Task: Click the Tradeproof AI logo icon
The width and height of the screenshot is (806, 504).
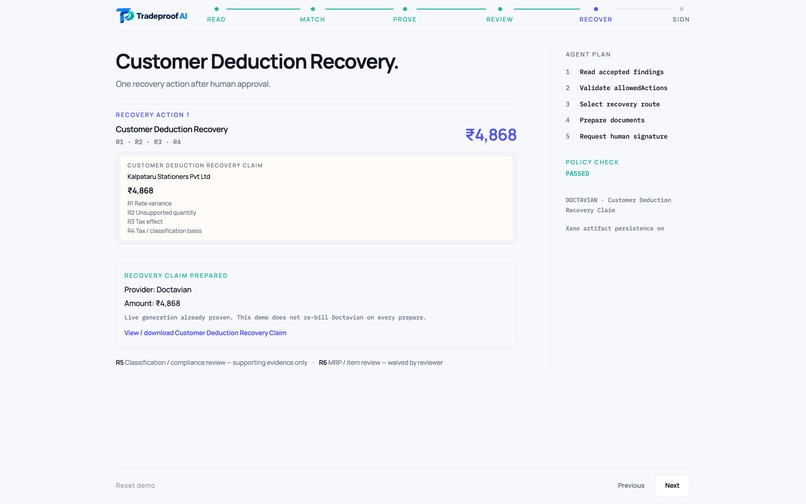Action: [125, 15]
